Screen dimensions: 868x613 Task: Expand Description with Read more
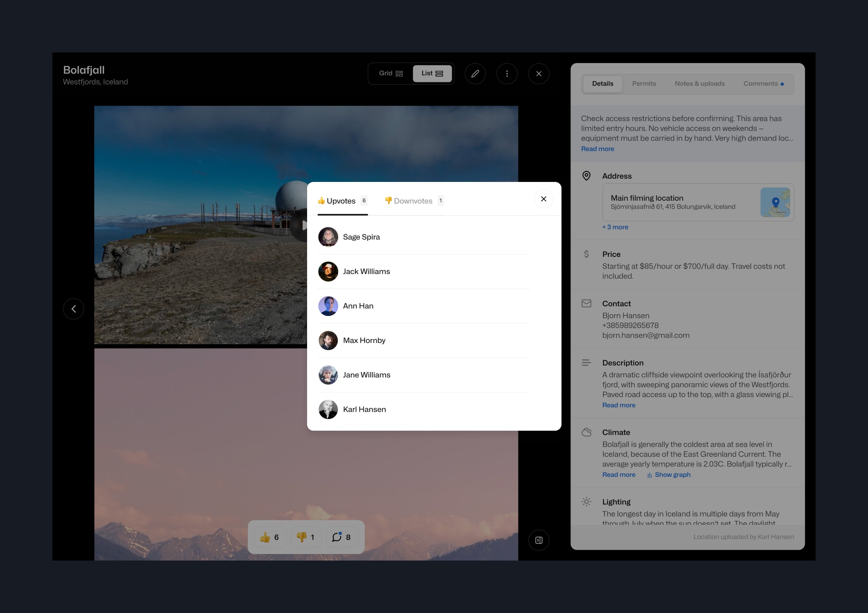(x=619, y=405)
